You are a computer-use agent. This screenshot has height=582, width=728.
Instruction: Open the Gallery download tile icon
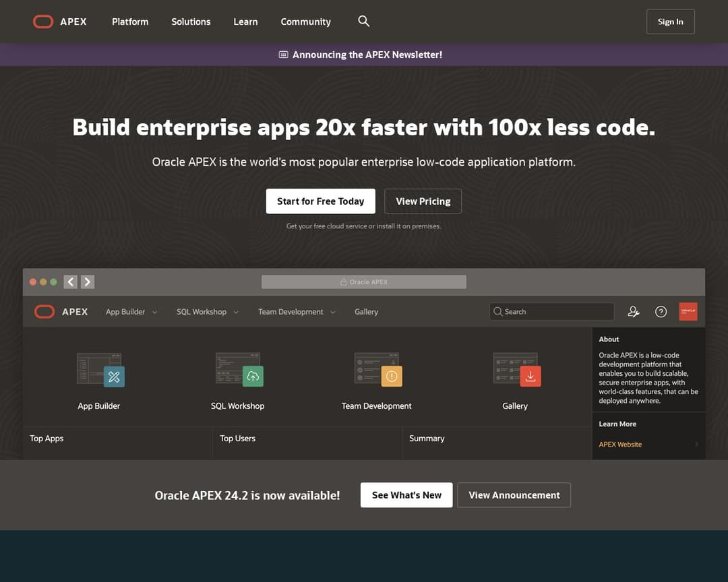(517, 370)
